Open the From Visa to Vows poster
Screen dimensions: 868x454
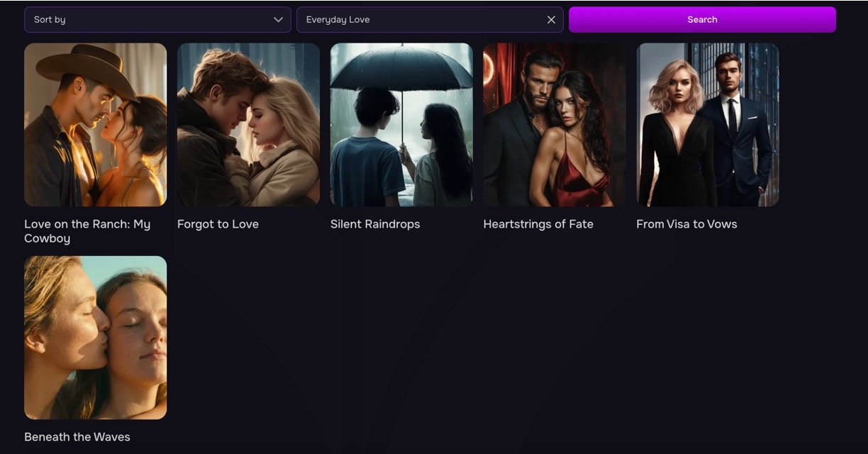click(707, 125)
